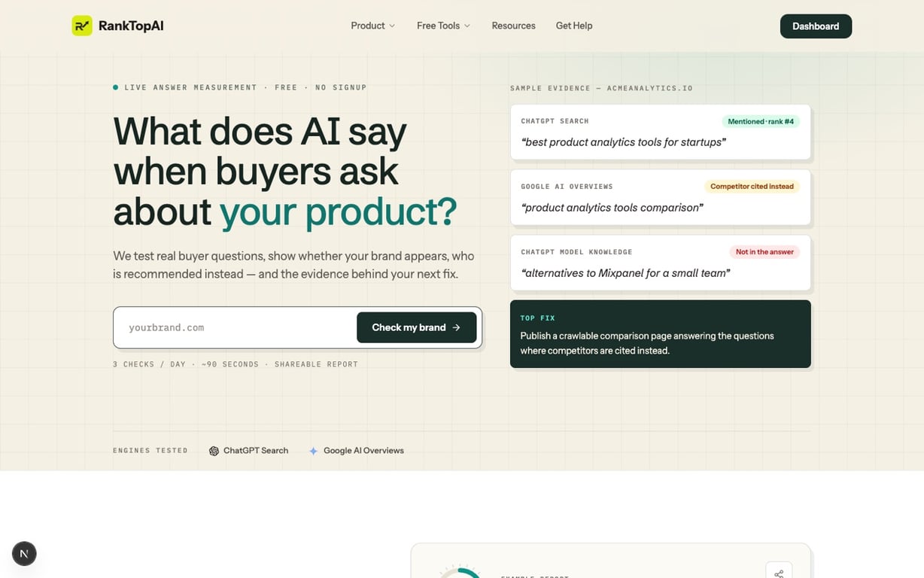Open the Dashboard button
Viewport: 924px width, 578px height.
click(x=816, y=26)
